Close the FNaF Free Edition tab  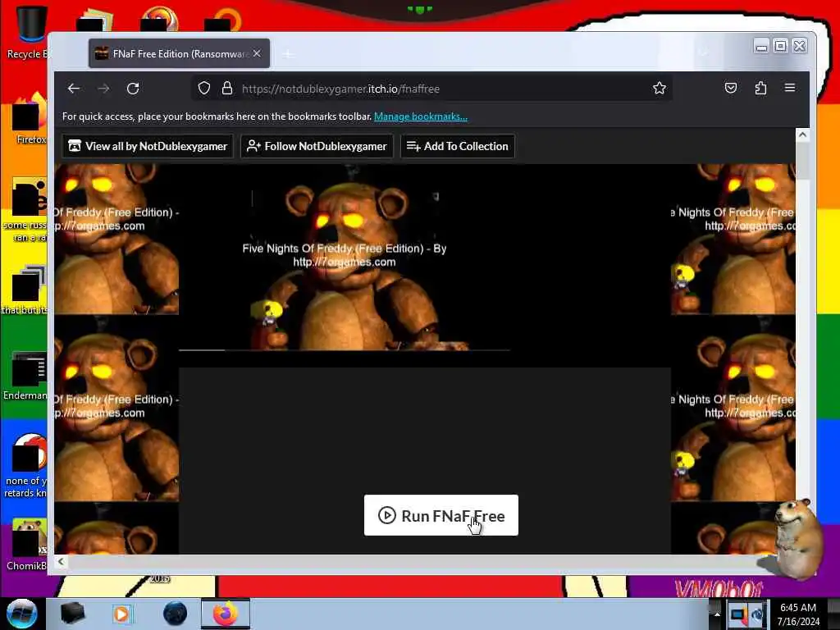click(257, 53)
